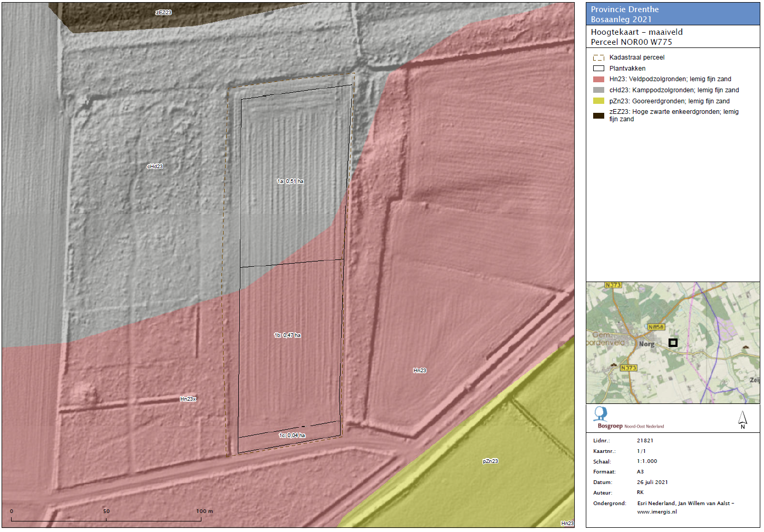This screenshot has height=532, width=764.
Task: Click the pZn23 yellow legend swatch
Action: tap(598, 101)
